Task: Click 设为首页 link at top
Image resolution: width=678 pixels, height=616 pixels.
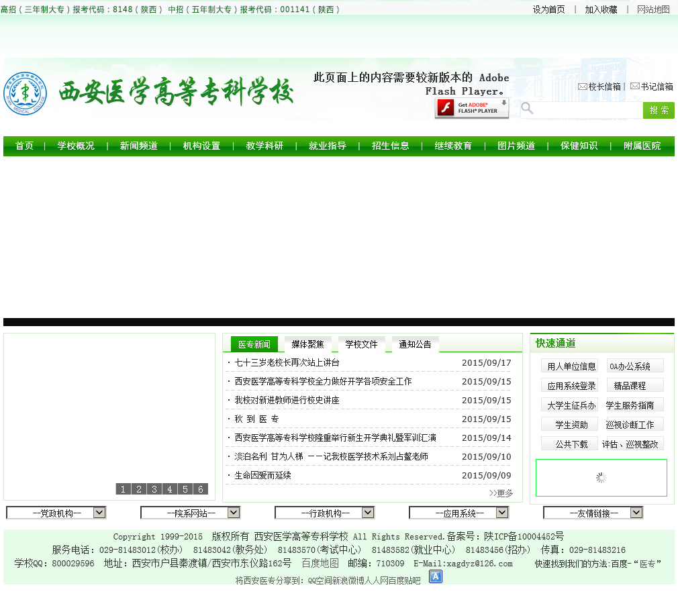Action: (548, 9)
